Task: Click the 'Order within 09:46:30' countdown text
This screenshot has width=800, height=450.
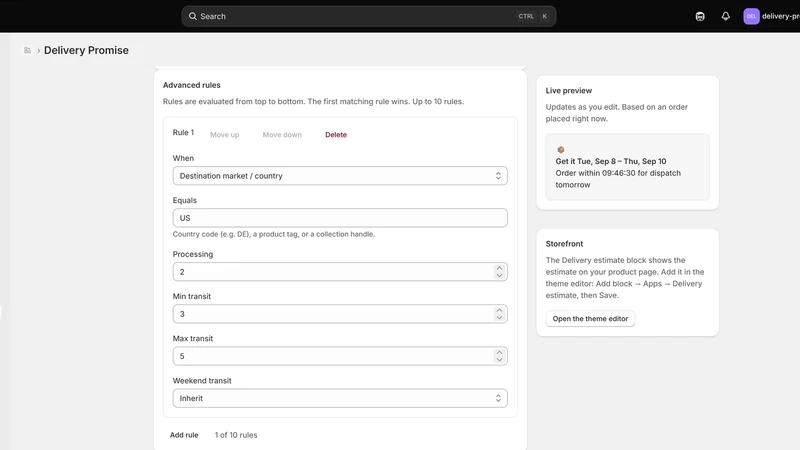Action: [x=618, y=179]
